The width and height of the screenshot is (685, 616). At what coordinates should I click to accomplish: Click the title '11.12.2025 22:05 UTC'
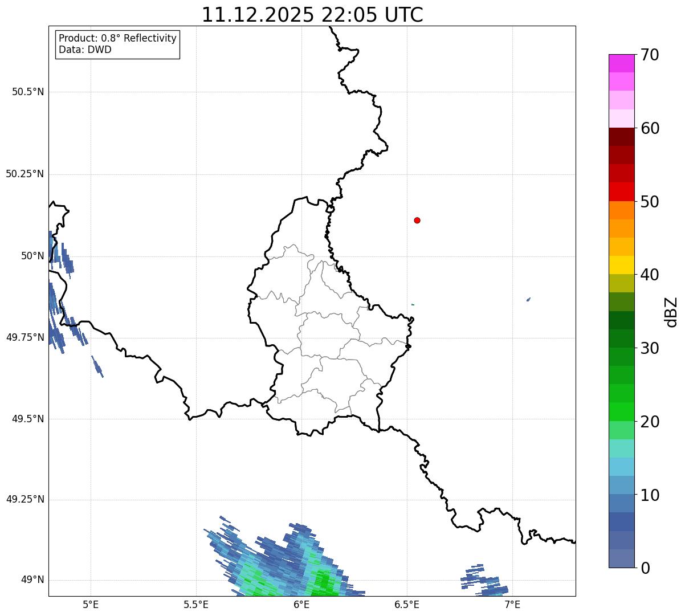[312, 14]
